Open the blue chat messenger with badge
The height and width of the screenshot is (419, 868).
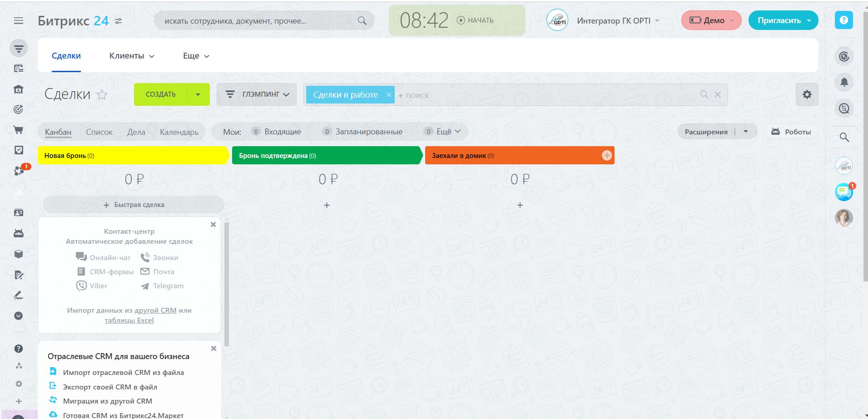click(844, 192)
